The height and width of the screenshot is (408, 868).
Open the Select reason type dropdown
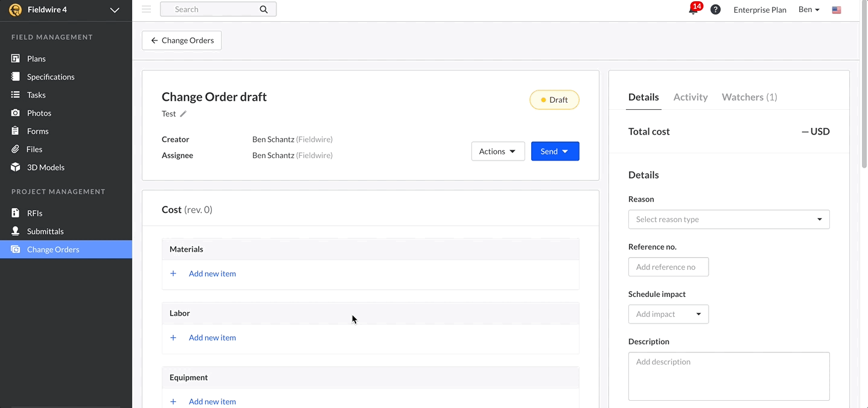pos(729,219)
